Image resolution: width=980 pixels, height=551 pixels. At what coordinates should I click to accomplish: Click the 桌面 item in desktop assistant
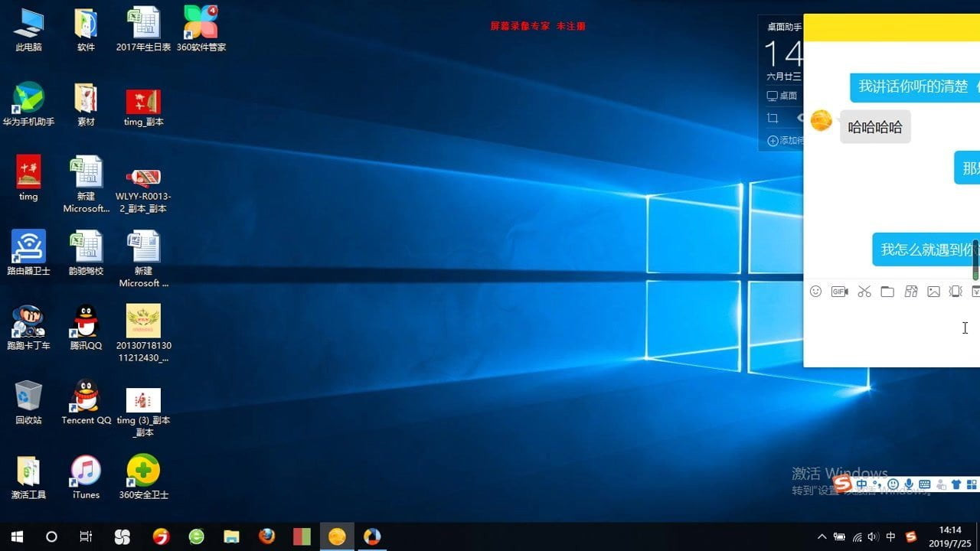click(782, 96)
